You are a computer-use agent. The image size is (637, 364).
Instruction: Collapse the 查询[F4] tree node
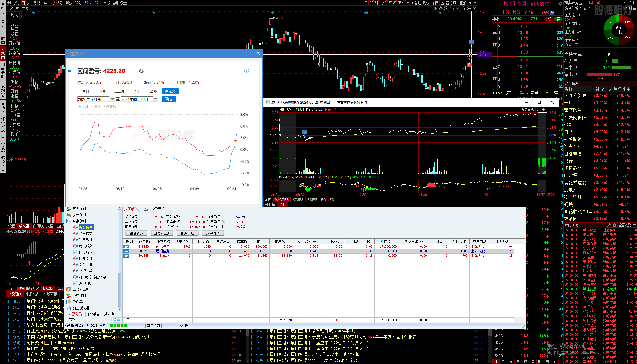pos(69,221)
